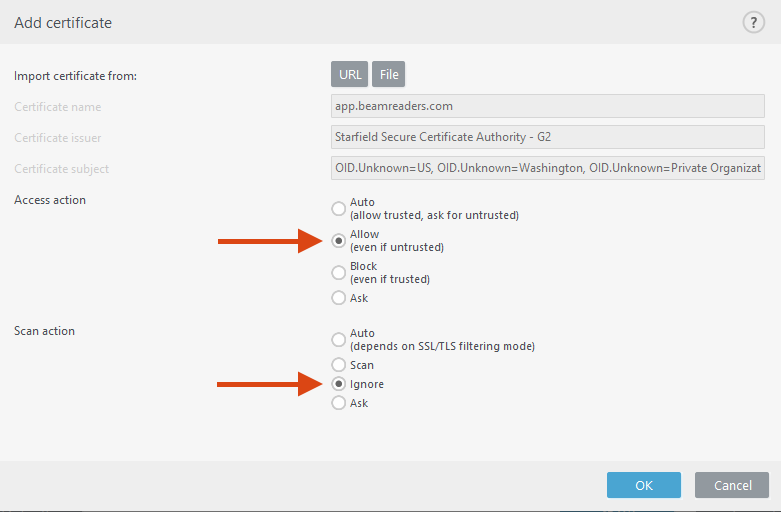Click the Certificate issuer field

pyautogui.click(x=548, y=137)
